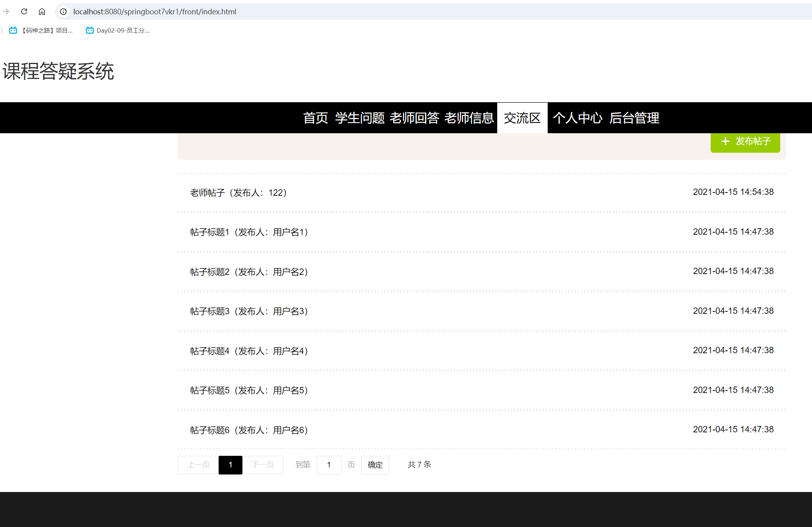The width and height of the screenshot is (812, 527).
Task: Select the 个人中心 menu item
Action: coord(578,118)
